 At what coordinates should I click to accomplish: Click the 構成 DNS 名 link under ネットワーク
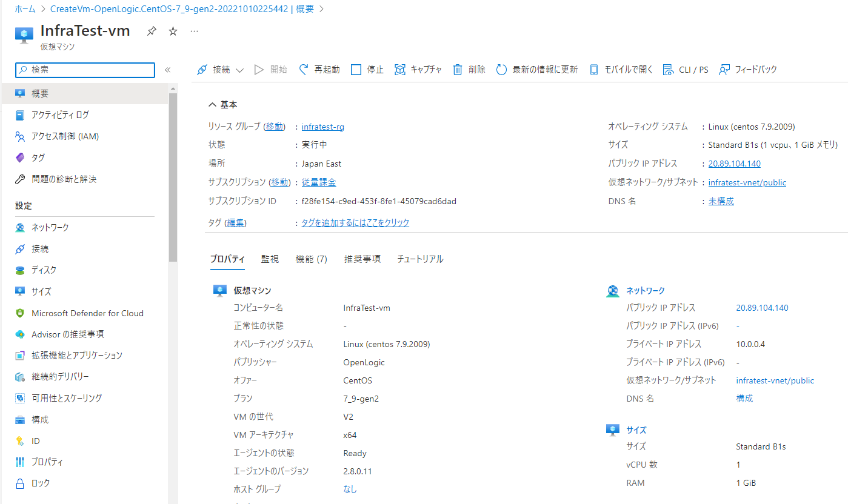click(x=744, y=399)
